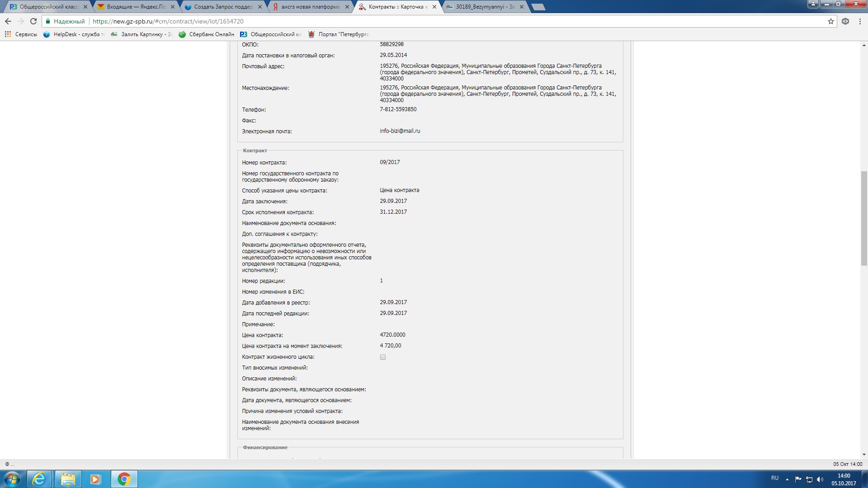Open the Windows Start menu

[12, 479]
